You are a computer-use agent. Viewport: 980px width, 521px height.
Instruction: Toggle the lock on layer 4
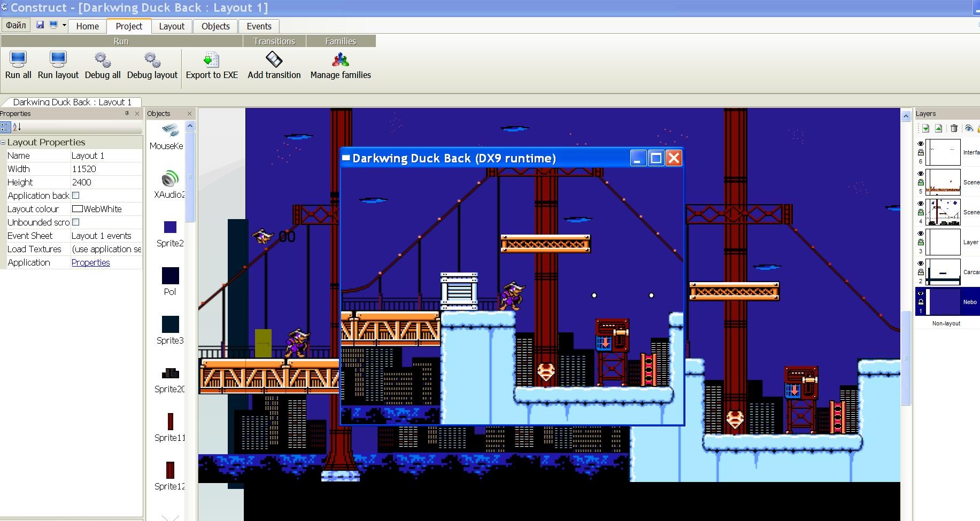coord(921,212)
